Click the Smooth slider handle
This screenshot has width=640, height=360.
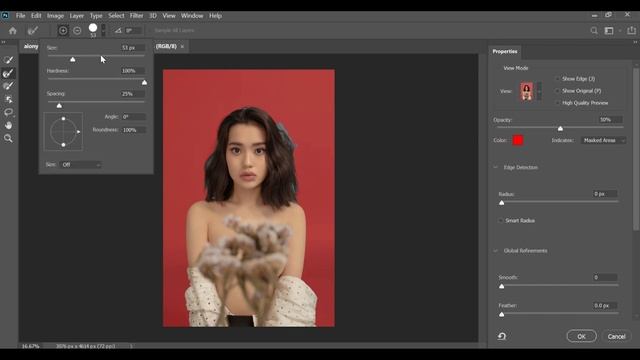click(x=502, y=287)
